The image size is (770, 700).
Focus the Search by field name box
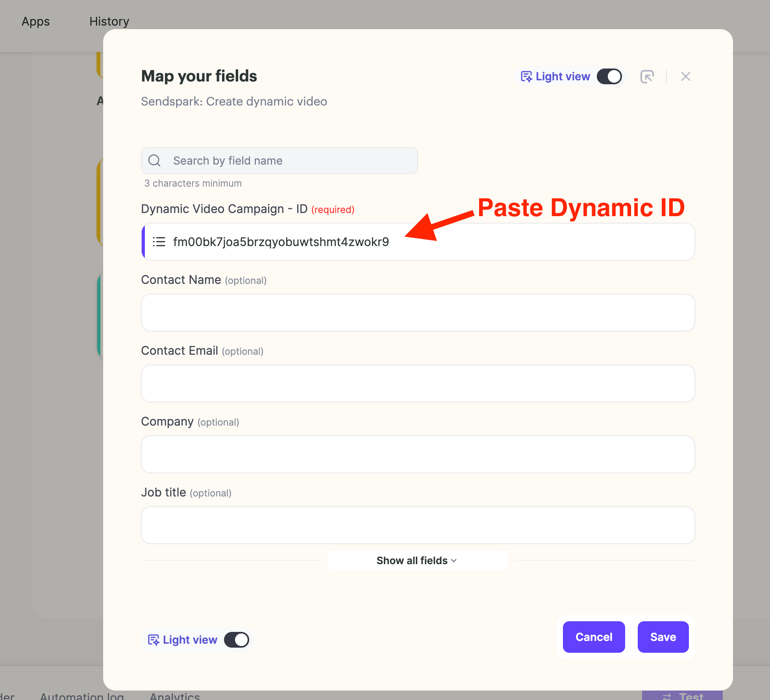279,161
